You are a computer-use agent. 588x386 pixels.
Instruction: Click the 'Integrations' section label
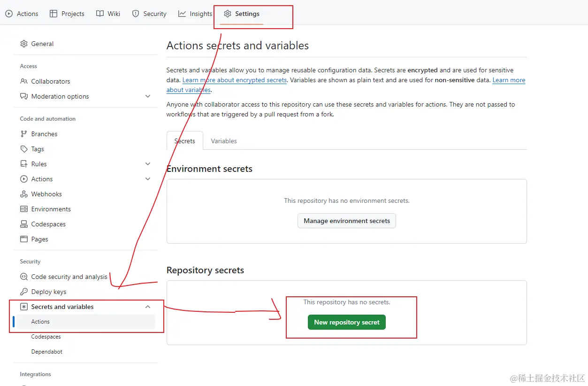[x=35, y=374]
